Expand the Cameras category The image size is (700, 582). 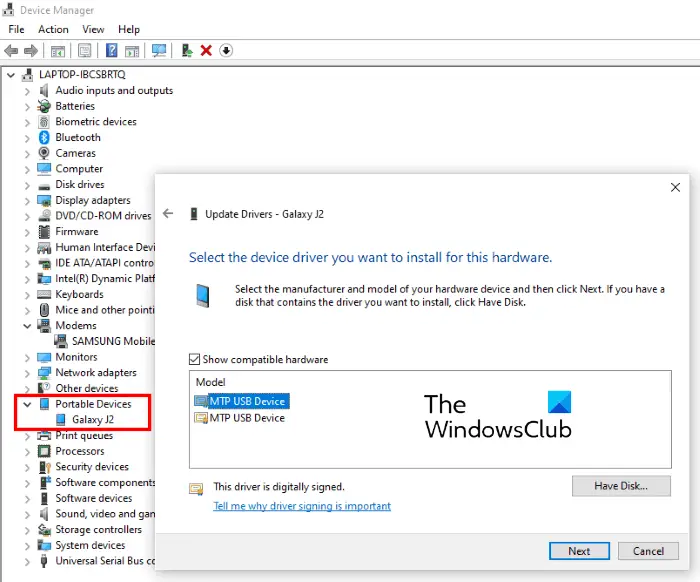(27, 154)
